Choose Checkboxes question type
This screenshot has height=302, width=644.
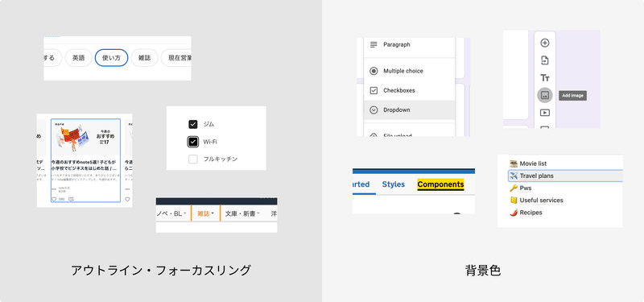click(410, 90)
